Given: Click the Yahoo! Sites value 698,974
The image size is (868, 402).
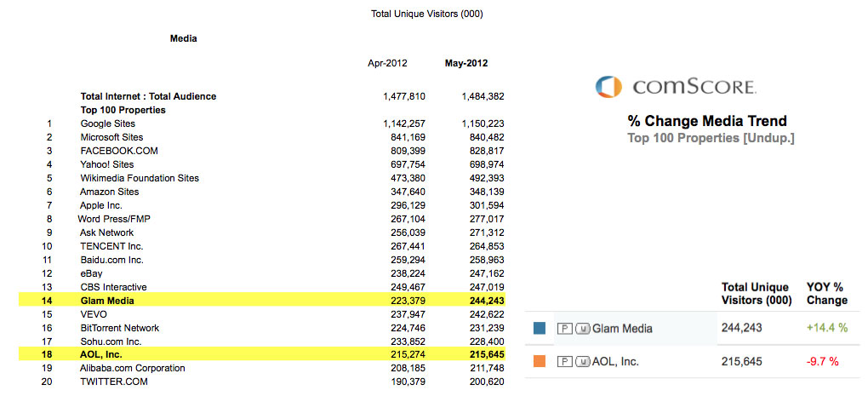Looking at the screenshot, I should click(x=488, y=164).
